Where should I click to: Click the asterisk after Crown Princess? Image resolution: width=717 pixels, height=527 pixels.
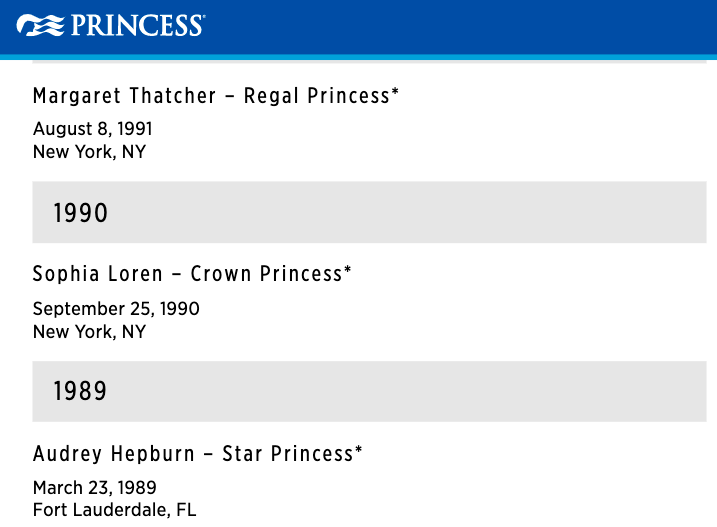[x=348, y=269]
